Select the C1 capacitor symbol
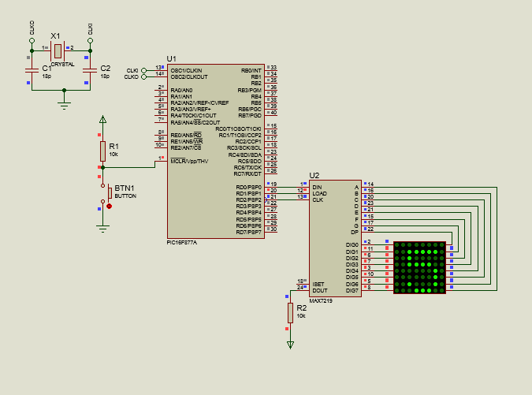The image size is (532, 395). 32,71
